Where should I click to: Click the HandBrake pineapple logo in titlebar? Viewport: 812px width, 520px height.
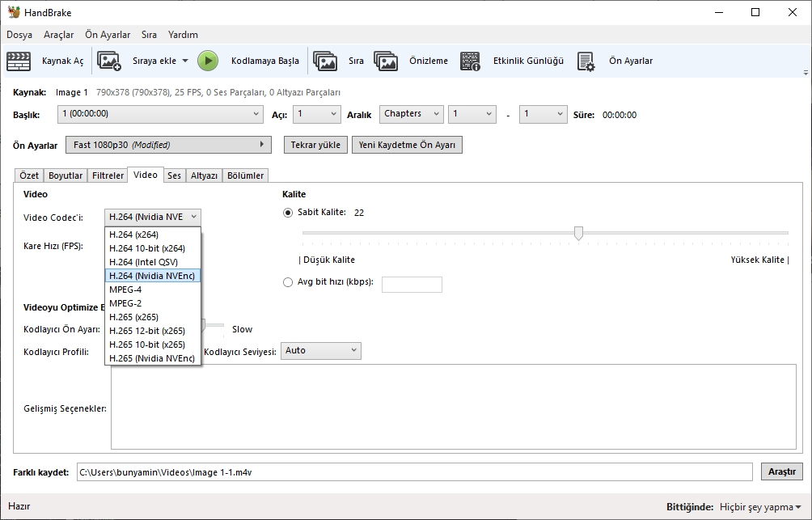pyautogui.click(x=13, y=11)
